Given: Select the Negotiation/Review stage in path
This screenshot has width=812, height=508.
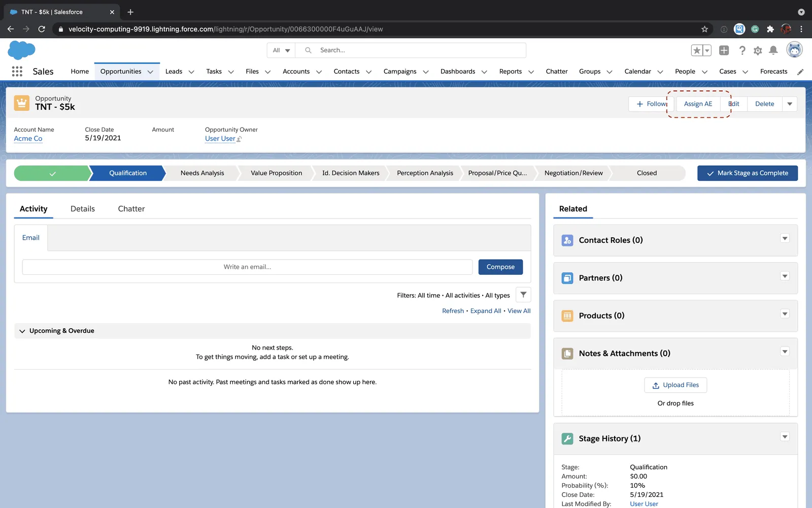Looking at the screenshot, I should (573, 173).
